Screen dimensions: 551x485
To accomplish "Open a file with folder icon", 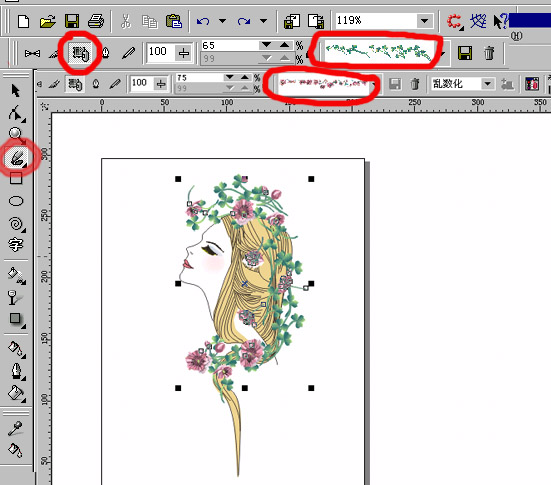I will (x=48, y=21).
